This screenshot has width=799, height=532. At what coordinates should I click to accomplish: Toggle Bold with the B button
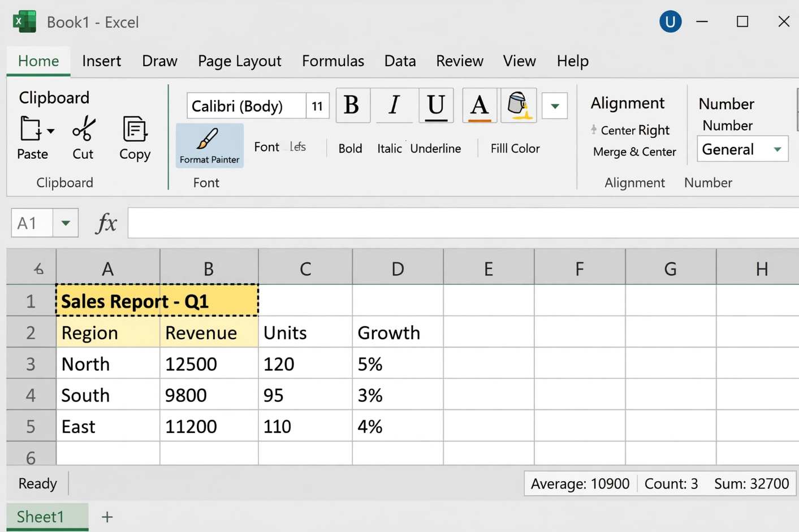tap(352, 105)
